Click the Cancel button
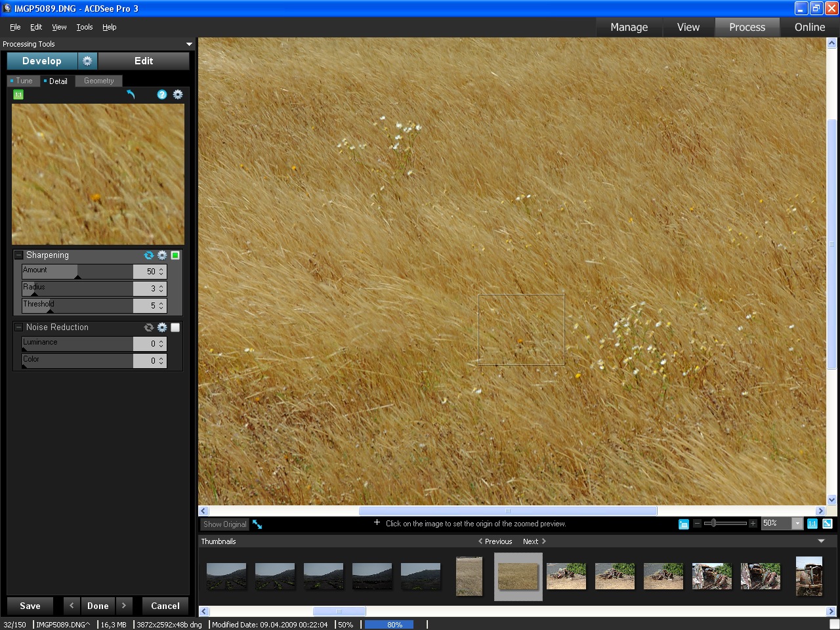The height and width of the screenshot is (630, 840). (165, 606)
